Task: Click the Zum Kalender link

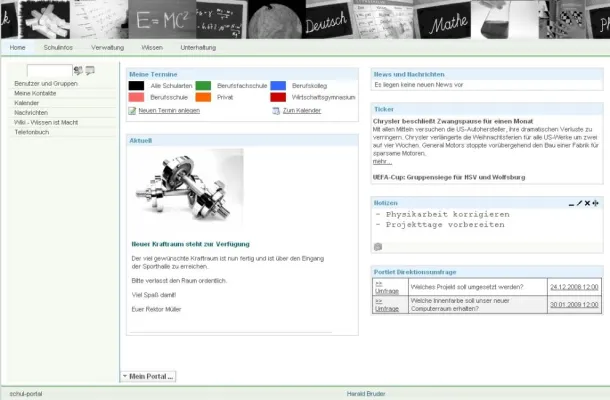Action: (302, 111)
